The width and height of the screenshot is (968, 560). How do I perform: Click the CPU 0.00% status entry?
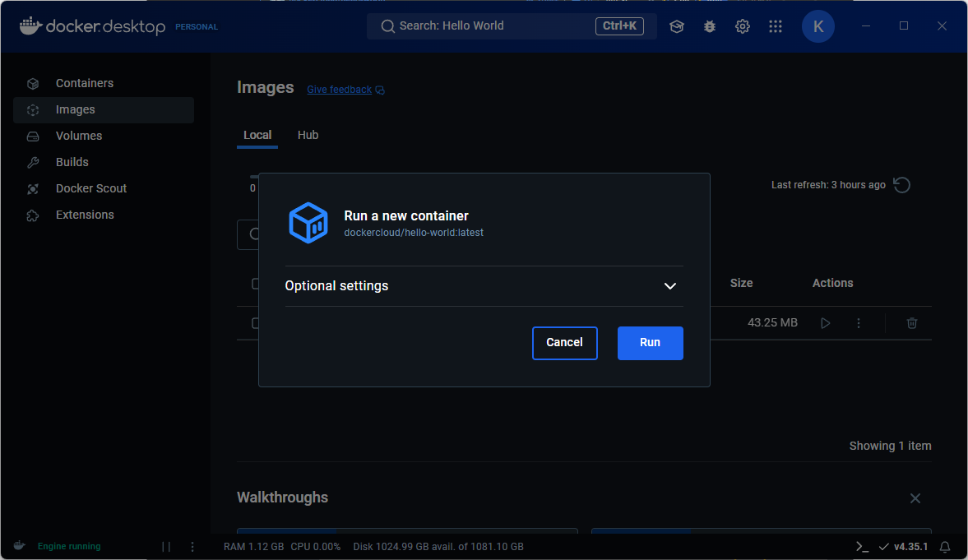point(316,547)
